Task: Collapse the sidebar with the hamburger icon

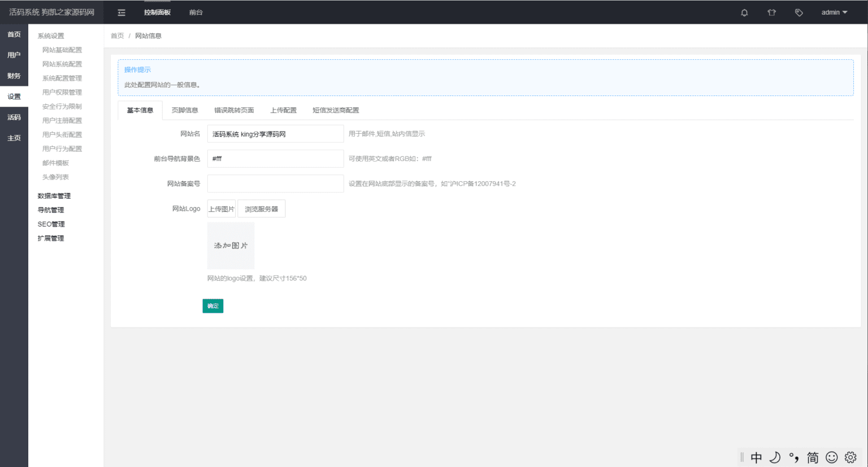Action: click(121, 12)
